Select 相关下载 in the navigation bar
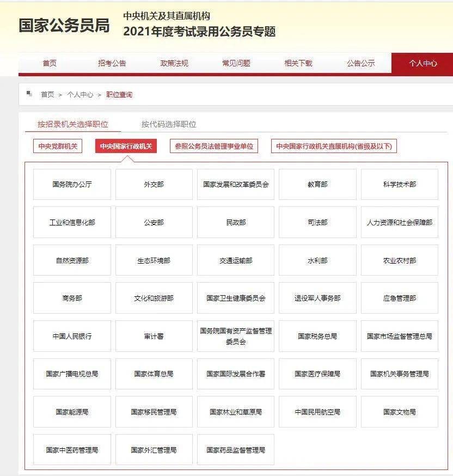453x476 pixels. 298,63
